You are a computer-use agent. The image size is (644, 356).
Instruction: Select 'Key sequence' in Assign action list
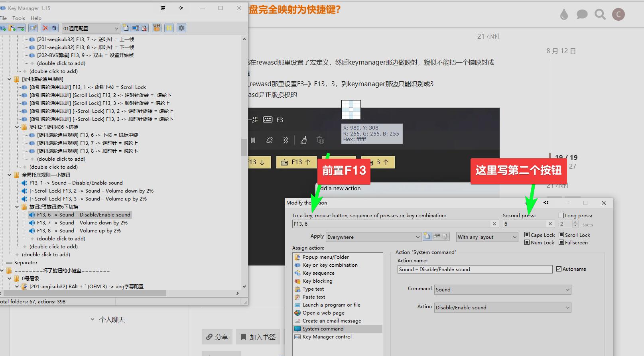point(318,273)
